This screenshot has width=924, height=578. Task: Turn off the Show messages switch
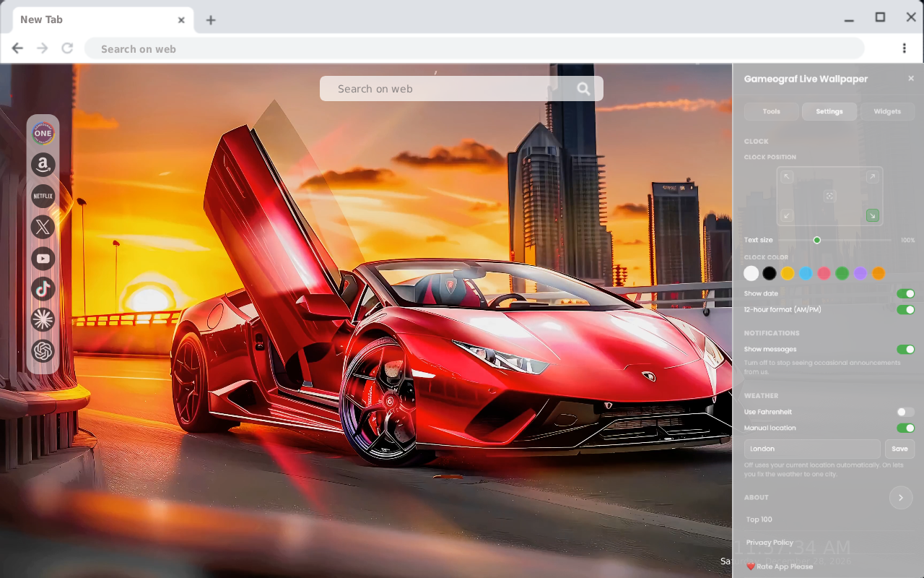click(x=905, y=349)
